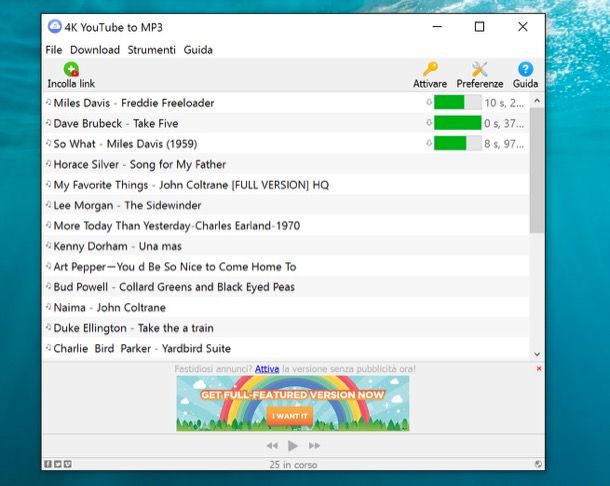Maximize the 4K YouTube to MP3 window
The width and height of the screenshot is (610, 486).
pyautogui.click(x=480, y=27)
